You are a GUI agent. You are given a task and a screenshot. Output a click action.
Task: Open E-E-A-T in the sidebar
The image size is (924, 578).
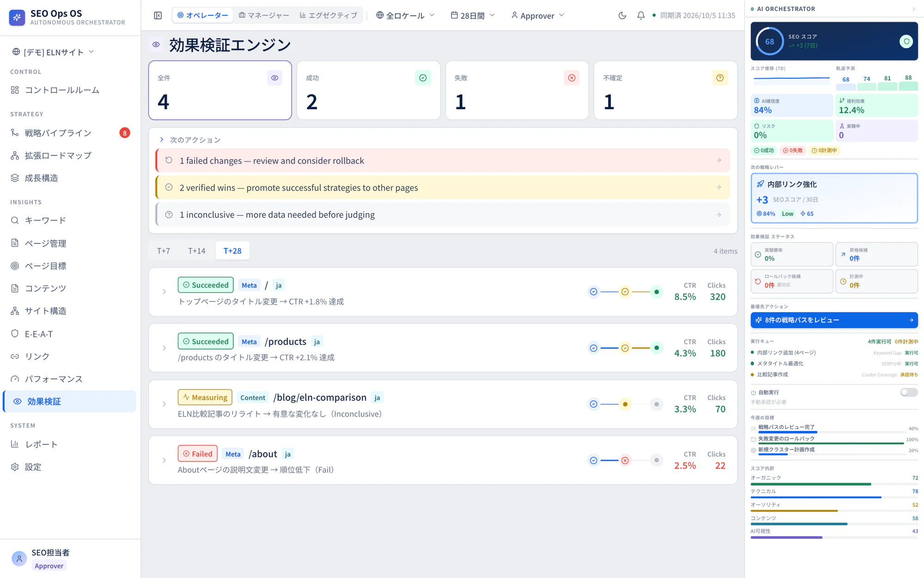pos(69,334)
